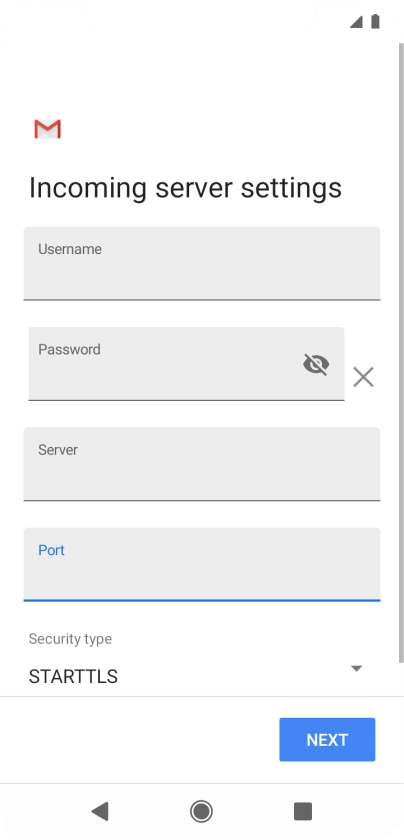Tap the Server field label text

58,449
